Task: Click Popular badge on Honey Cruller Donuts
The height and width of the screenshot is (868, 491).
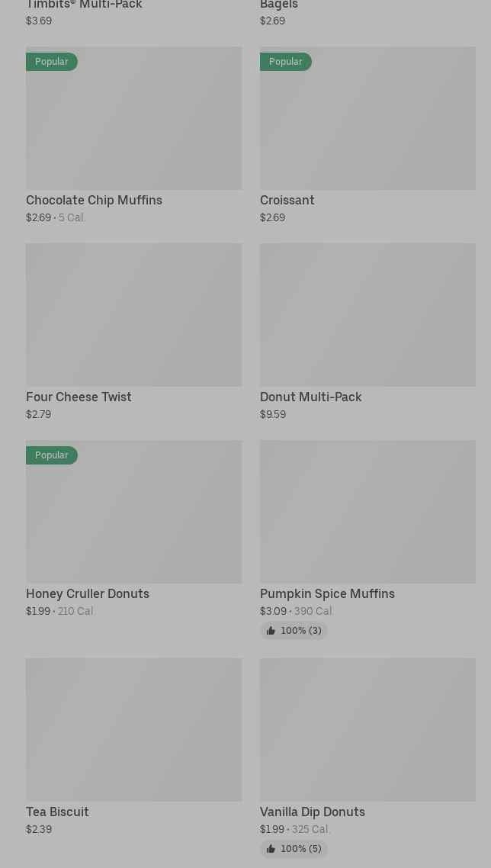Action: click(x=51, y=455)
